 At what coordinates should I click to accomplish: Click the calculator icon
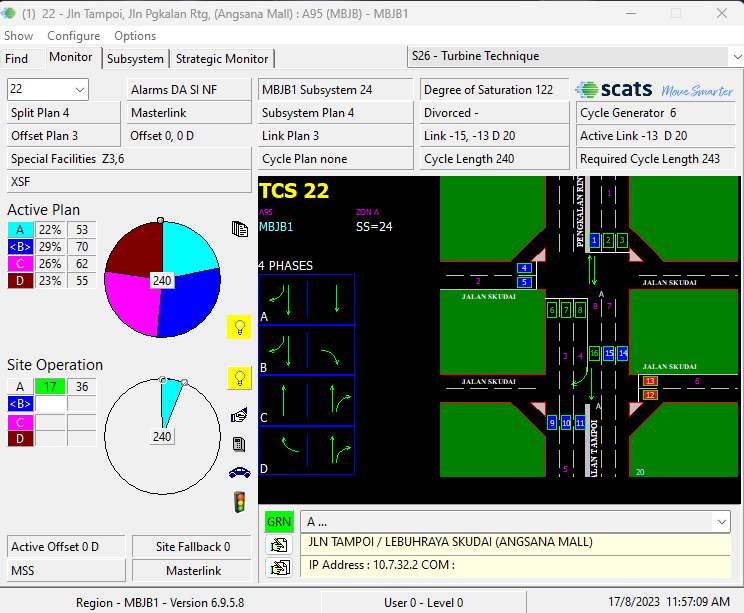tap(240, 444)
